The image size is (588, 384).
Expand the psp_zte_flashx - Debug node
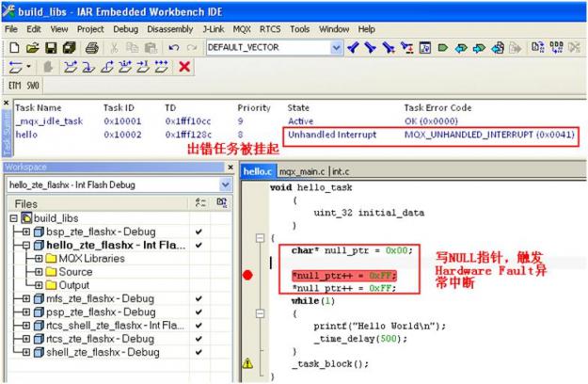point(26,312)
